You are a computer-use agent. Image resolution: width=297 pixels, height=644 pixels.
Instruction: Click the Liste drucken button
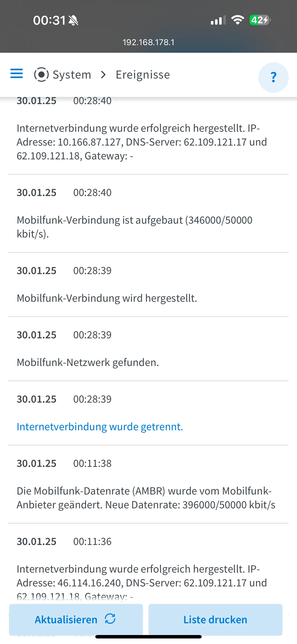[x=215, y=620]
